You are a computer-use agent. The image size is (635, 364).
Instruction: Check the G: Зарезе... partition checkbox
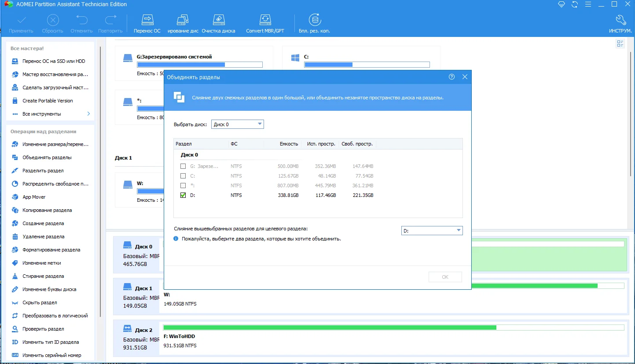(183, 166)
